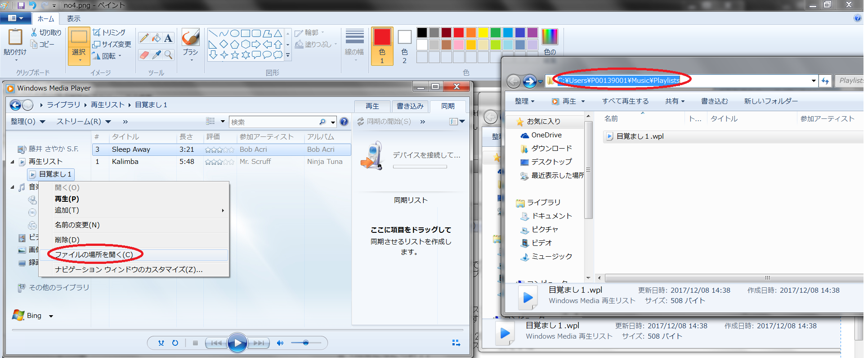Open the ホーム ribbon tab
The height and width of the screenshot is (358, 868).
click(x=45, y=18)
